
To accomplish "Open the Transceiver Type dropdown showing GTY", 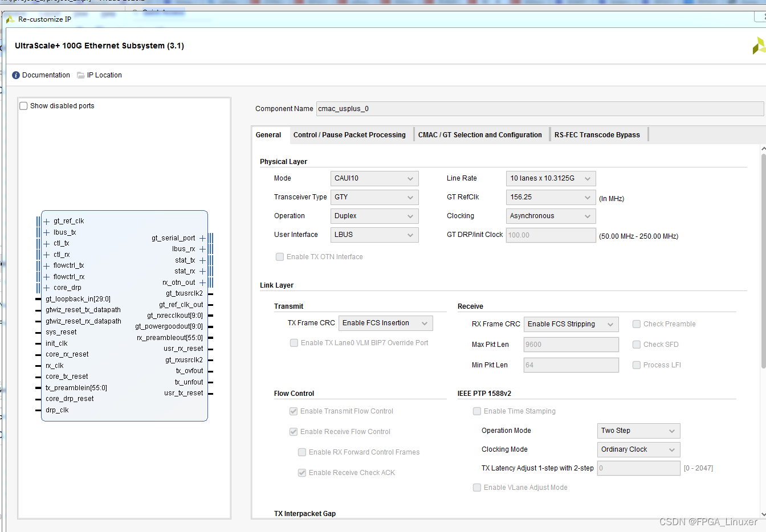I will 374,197.
